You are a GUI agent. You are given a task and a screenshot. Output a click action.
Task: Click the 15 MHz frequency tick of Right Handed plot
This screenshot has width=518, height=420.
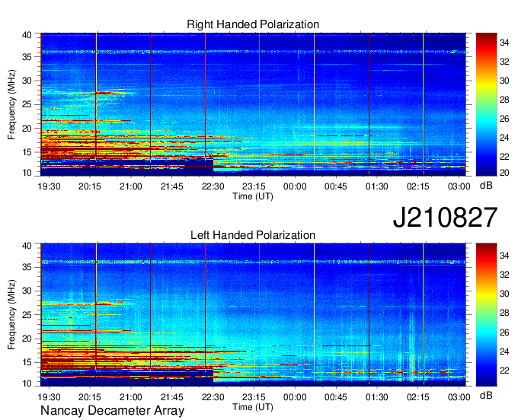pyautogui.click(x=27, y=152)
